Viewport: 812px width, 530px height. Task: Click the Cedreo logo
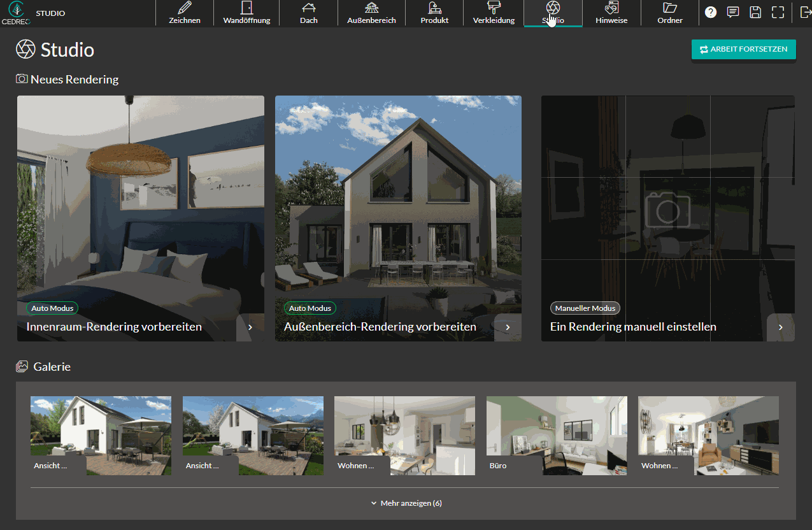pyautogui.click(x=15, y=13)
